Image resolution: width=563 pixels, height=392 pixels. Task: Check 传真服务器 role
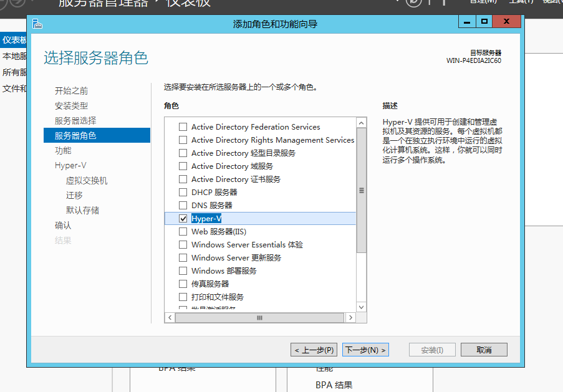pos(183,284)
